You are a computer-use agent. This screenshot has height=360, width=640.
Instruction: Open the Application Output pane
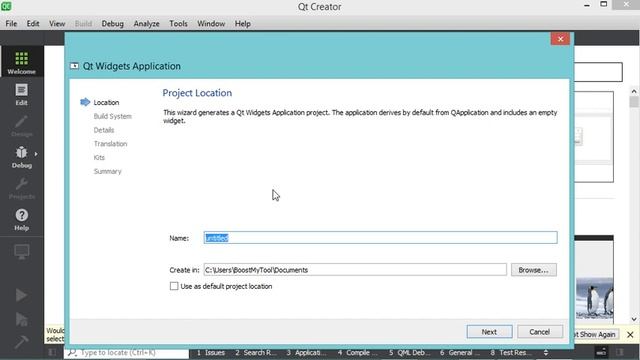point(306,353)
